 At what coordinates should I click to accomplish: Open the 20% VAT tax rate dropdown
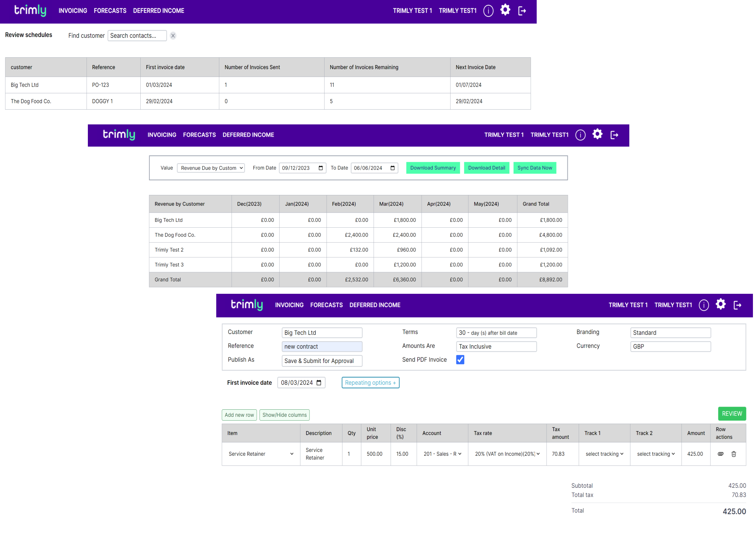507,454
